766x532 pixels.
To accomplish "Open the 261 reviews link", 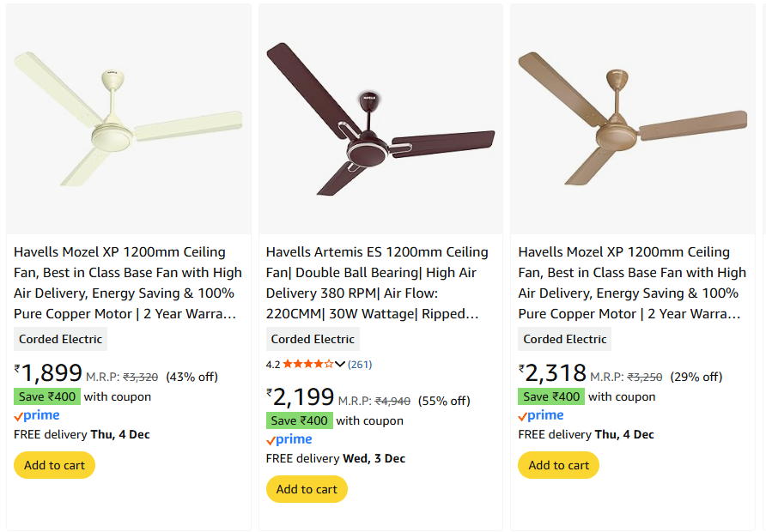I will coord(360,364).
